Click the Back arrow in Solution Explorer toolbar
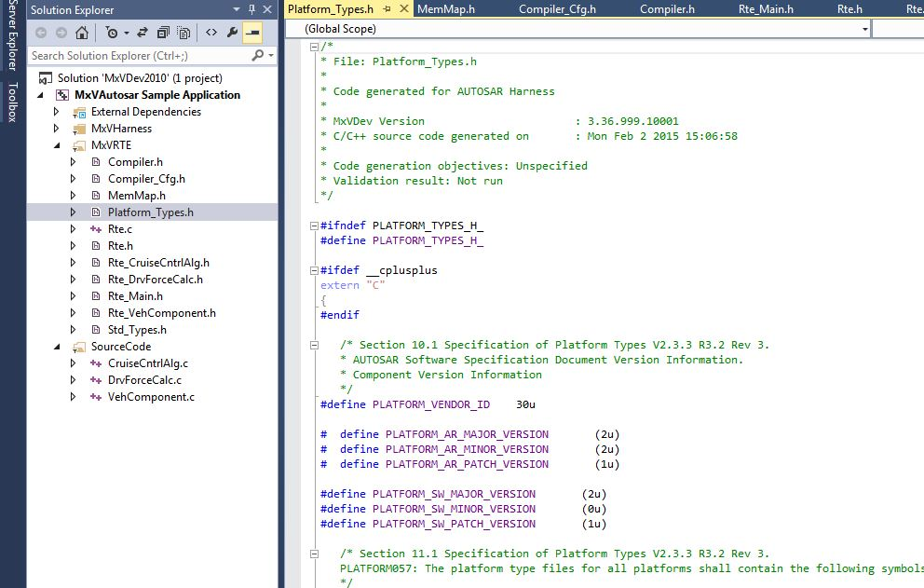Image resolution: width=924 pixels, height=588 pixels. click(x=41, y=33)
